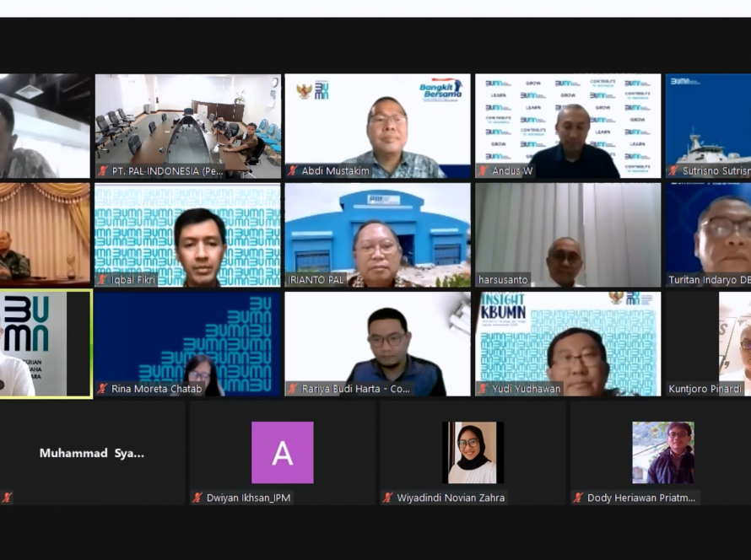The image size is (751, 560).
Task: Click the "Dody Heriawan Priatm..." name label
Action: pyautogui.click(x=641, y=498)
